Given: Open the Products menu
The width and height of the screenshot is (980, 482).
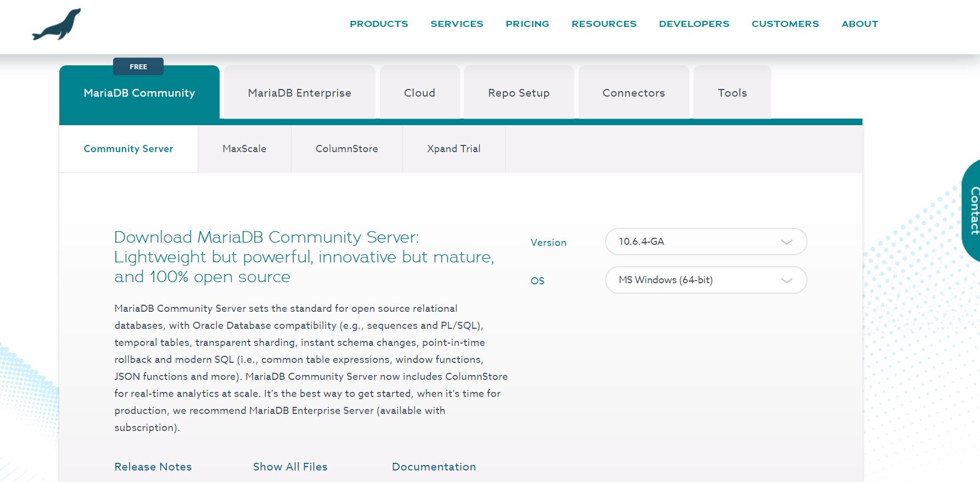Looking at the screenshot, I should pyautogui.click(x=379, y=24).
